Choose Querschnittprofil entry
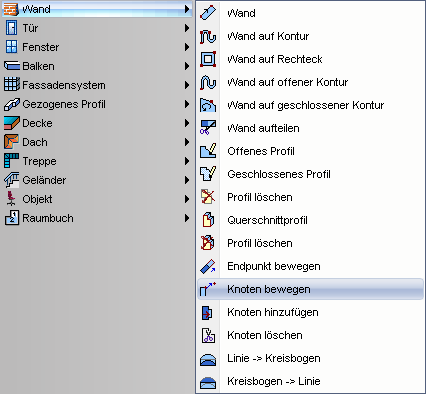426x394 pixels. pos(310,220)
